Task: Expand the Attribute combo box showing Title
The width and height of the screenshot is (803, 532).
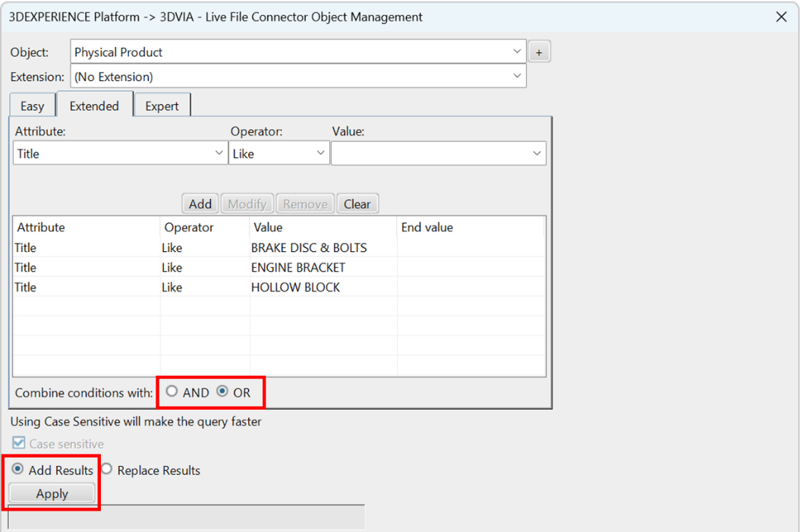Action: (x=121, y=153)
